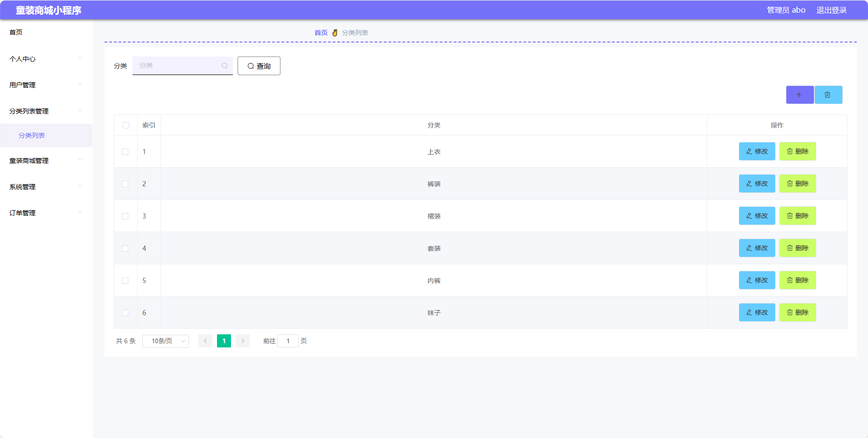Edit the 袜子 row with 修改
This screenshot has width=868, height=438.
coord(757,312)
